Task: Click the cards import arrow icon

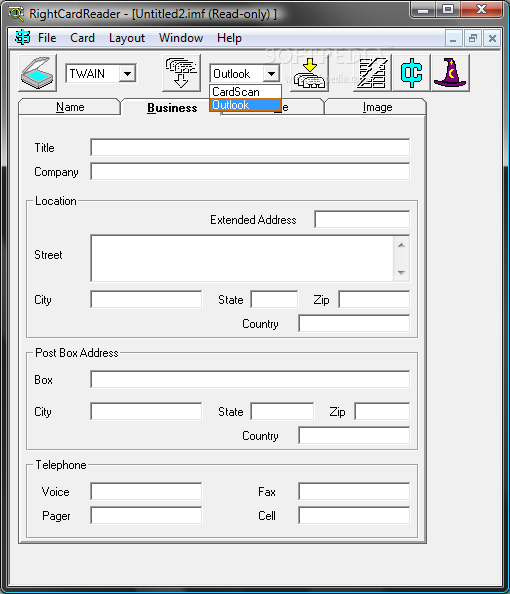Action: (x=181, y=73)
